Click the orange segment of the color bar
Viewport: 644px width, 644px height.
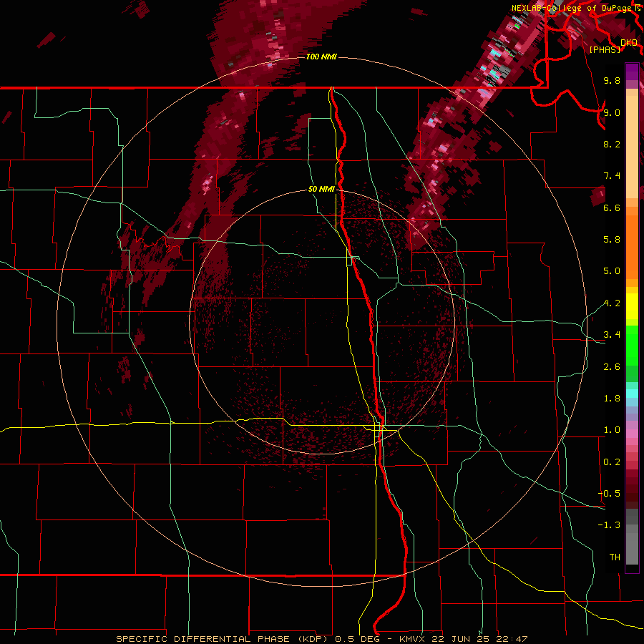(x=632, y=246)
